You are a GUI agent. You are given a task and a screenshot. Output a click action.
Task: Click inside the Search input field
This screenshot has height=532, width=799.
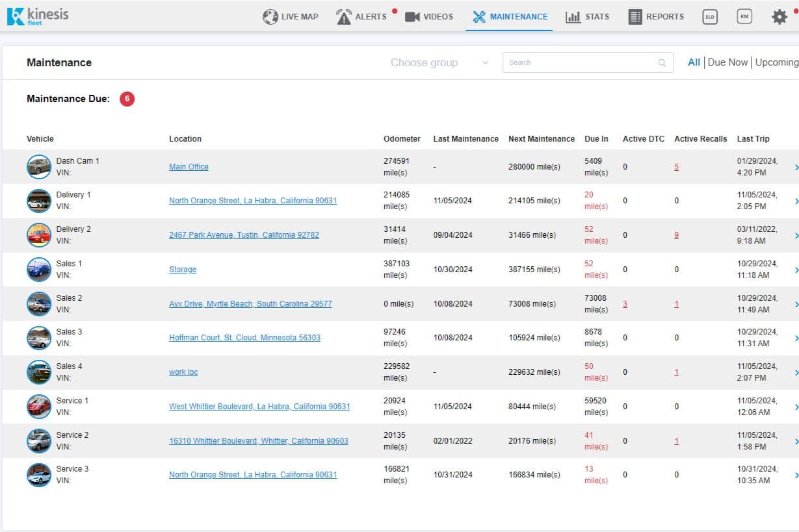point(579,63)
